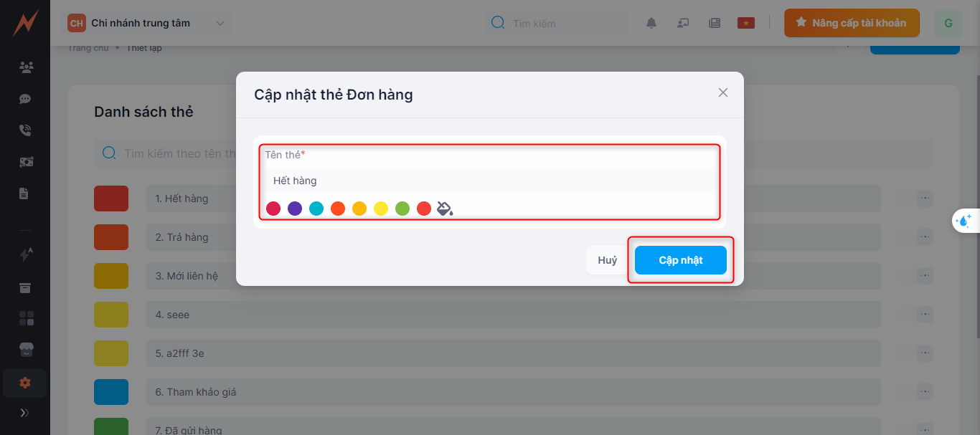Click the floating water drop widget
Screen dimensions: 980x435
click(x=965, y=221)
